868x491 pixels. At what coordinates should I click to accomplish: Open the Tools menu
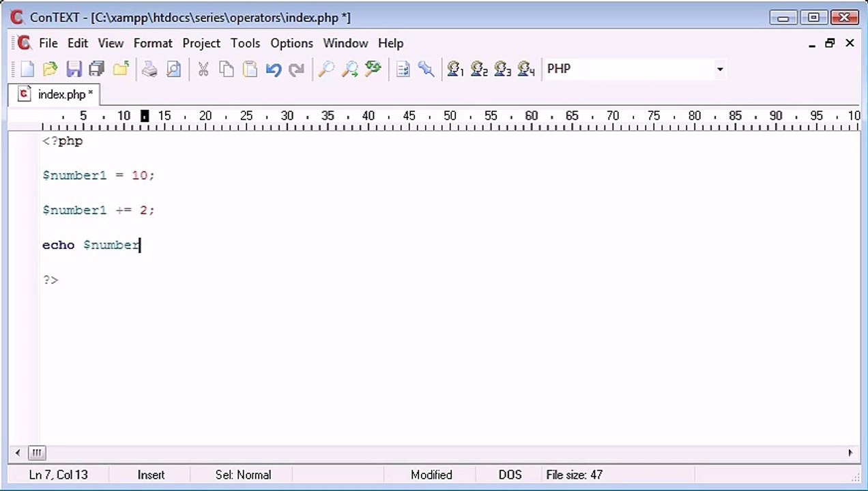[245, 43]
